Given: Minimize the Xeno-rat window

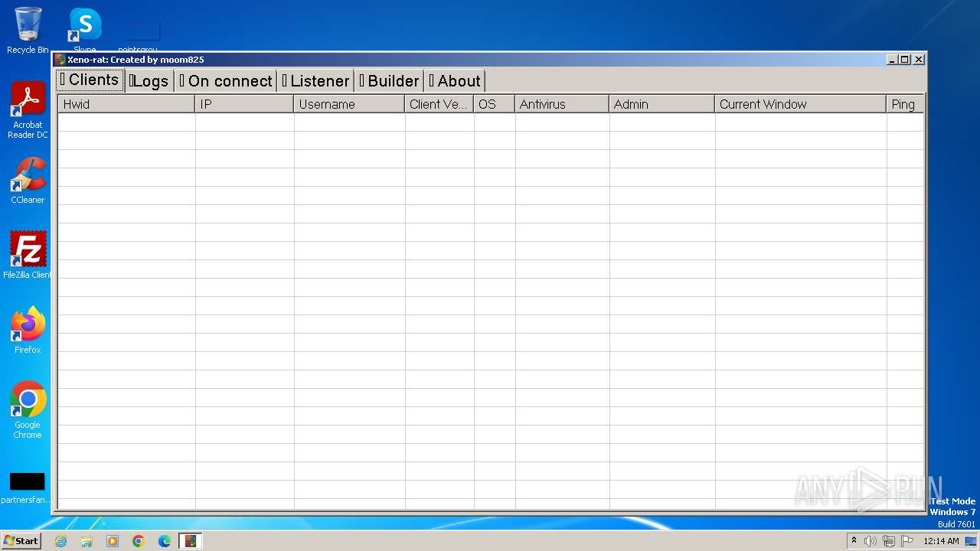Looking at the screenshot, I should pos(892,60).
